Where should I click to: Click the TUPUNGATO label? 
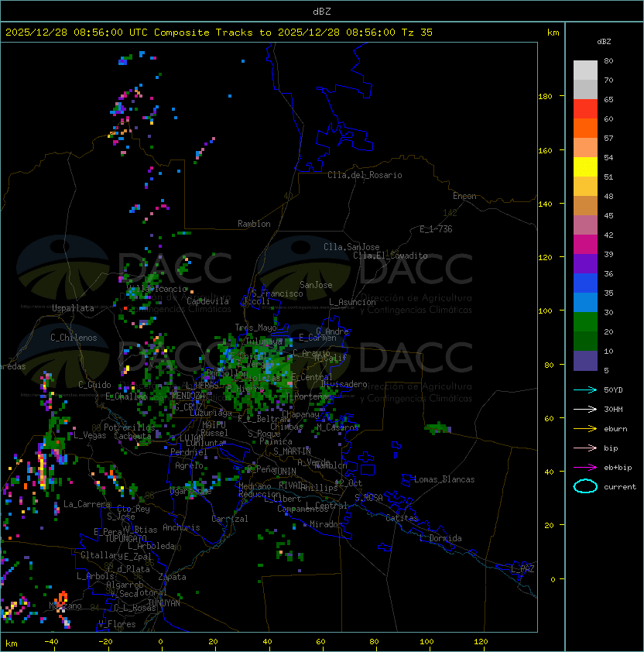tap(125, 539)
